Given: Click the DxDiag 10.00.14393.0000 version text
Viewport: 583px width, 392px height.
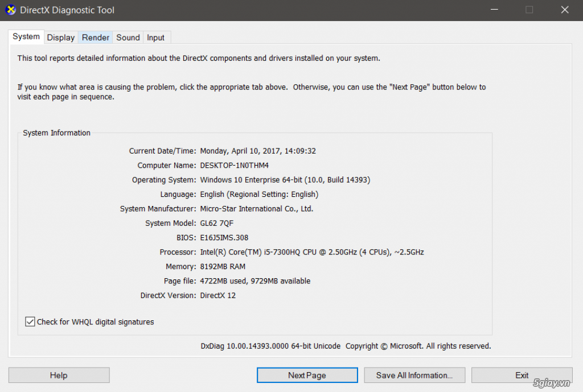Looking at the screenshot, I should 270,346.
